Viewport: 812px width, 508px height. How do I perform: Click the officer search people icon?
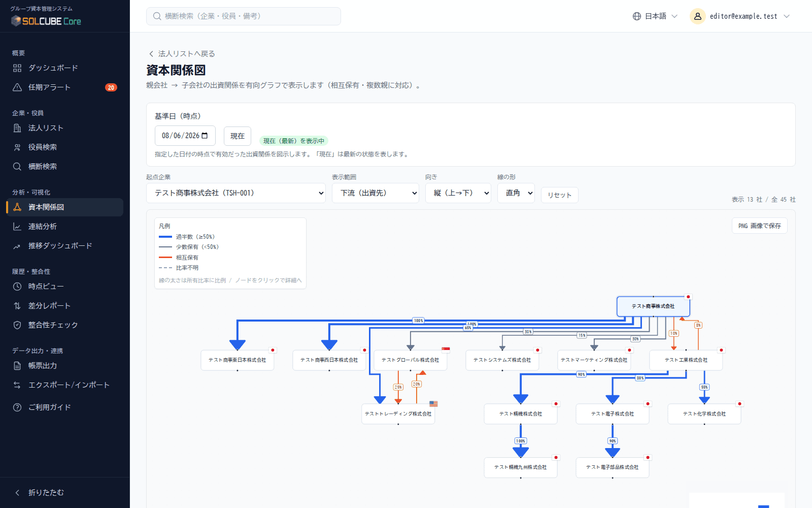point(17,147)
